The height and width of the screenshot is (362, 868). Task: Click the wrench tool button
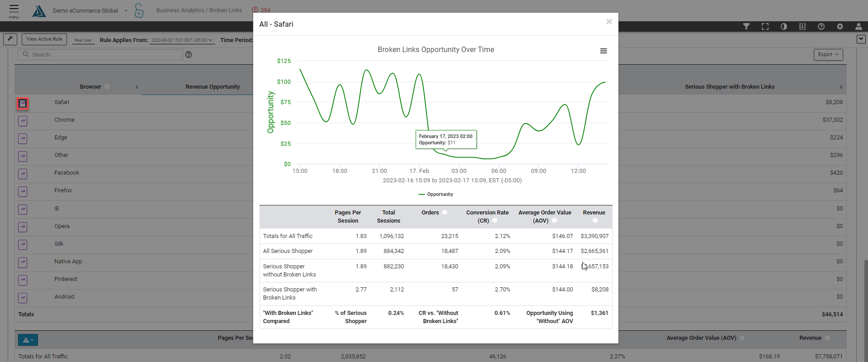point(10,39)
